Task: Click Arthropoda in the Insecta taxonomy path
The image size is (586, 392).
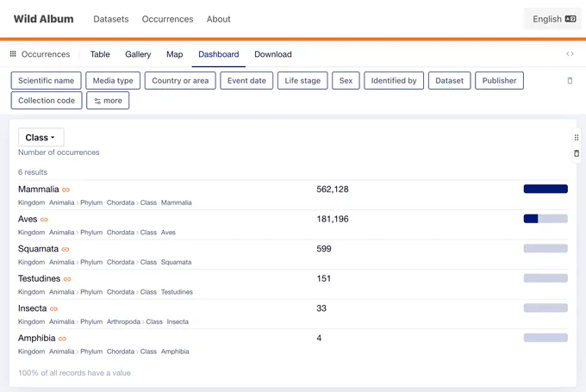Action: point(123,321)
